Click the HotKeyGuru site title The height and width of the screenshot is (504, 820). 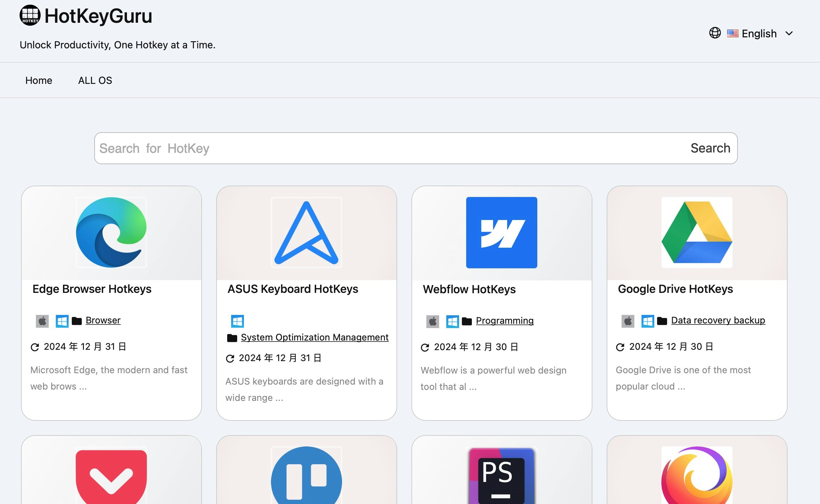coord(98,16)
